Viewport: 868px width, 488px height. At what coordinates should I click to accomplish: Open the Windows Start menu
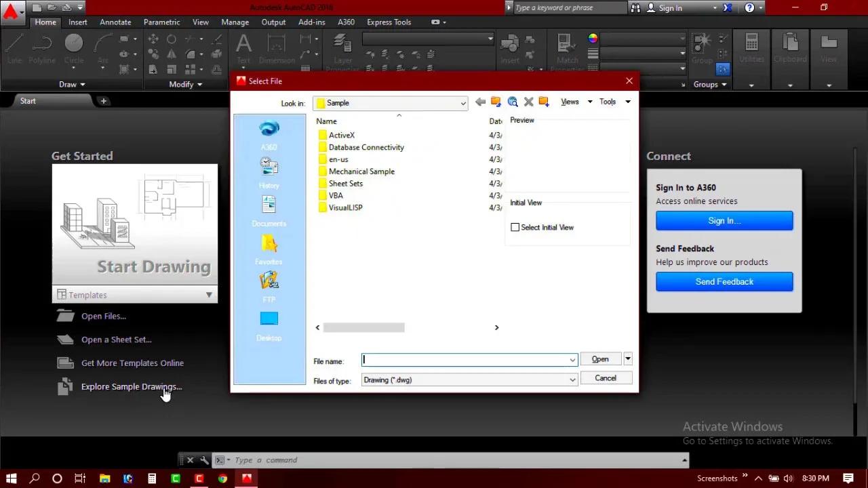point(12,479)
